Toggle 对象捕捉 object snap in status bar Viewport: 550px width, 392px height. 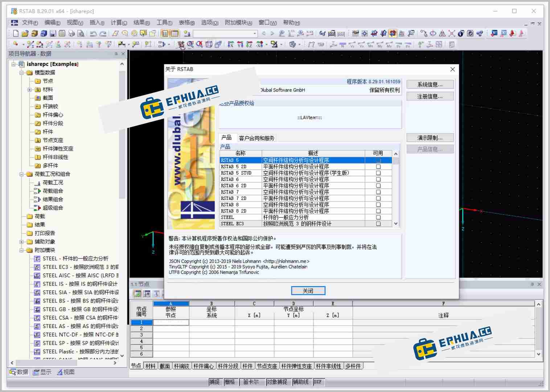pyautogui.click(x=277, y=382)
